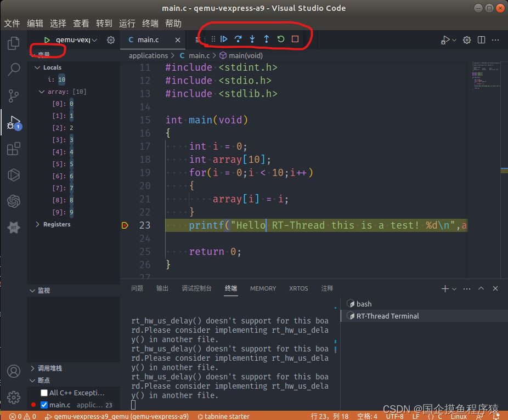Check the All C++ Exceptions breakpoint
Image resolution: width=508 pixels, height=420 pixels.
point(42,392)
